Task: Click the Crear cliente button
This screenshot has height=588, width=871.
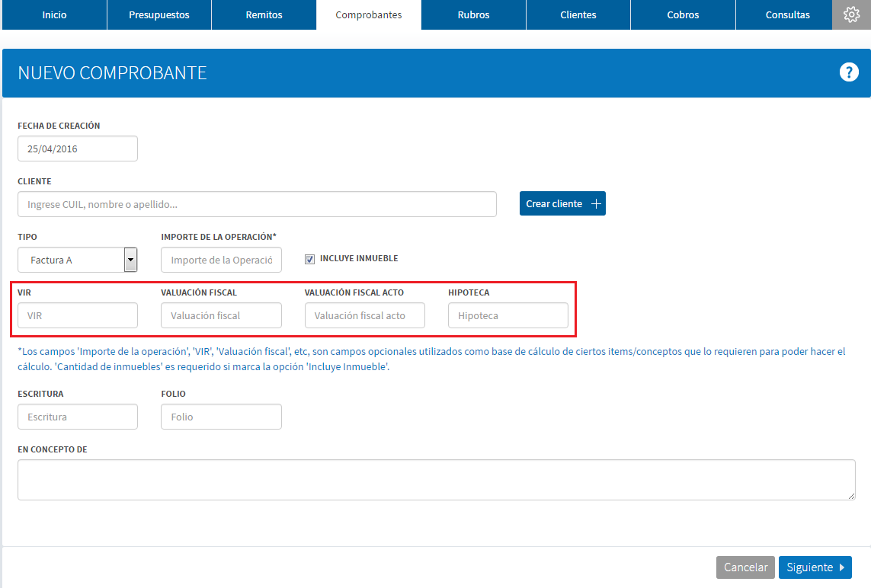Action: [562, 204]
